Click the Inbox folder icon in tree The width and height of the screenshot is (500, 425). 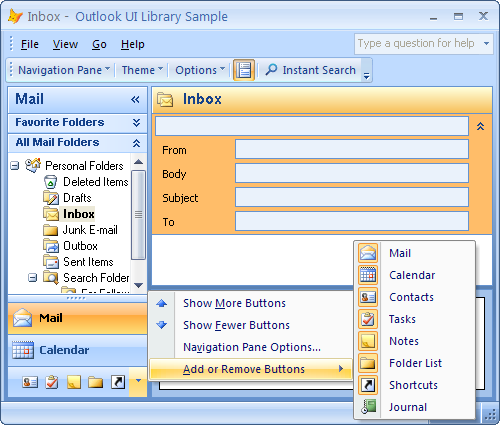point(51,214)
